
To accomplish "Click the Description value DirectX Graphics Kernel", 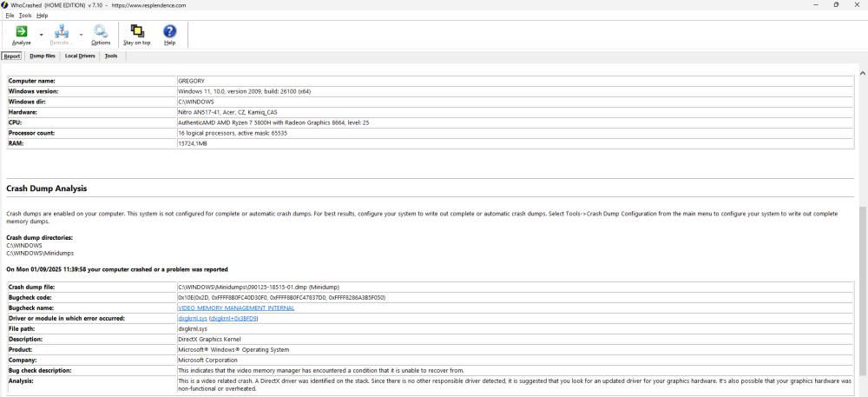I will click(x=209, y=339).
